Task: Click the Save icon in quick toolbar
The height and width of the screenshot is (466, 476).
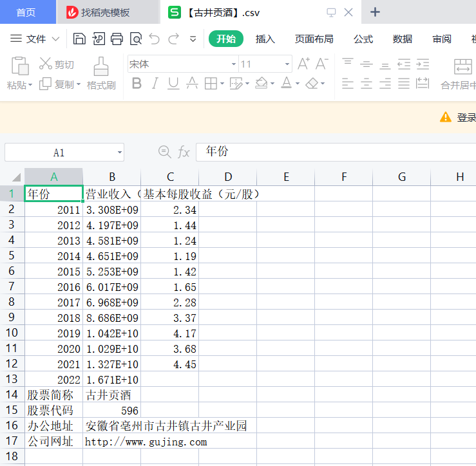Action: (x=79, y=39)
